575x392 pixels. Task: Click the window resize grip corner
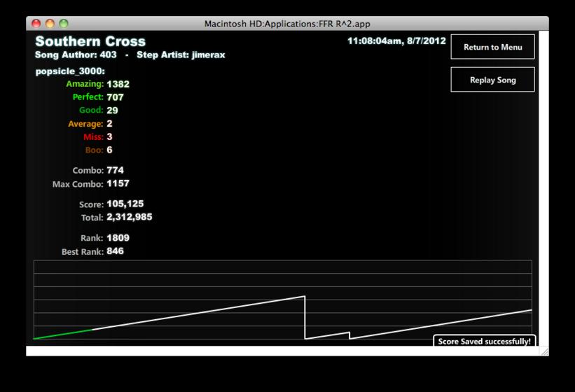545,351
